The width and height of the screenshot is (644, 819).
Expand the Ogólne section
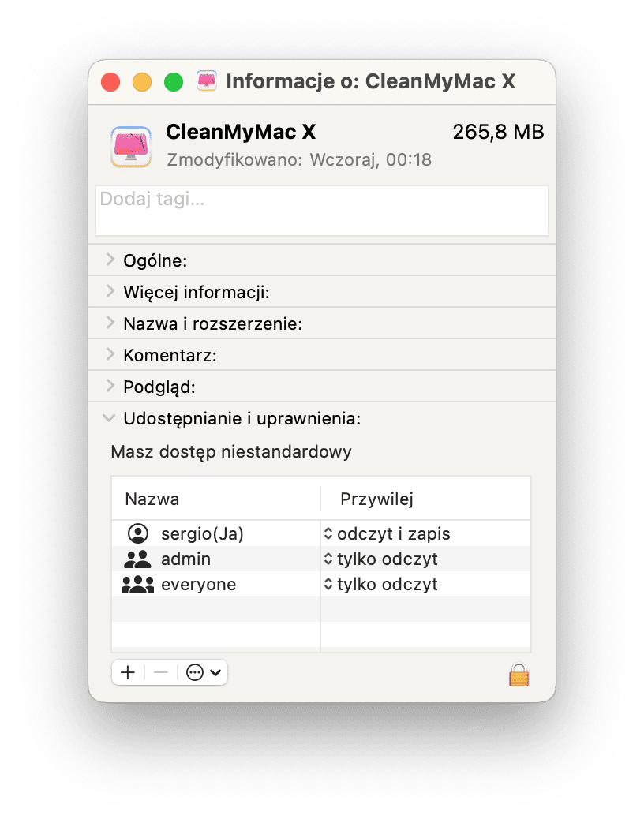[x=110, y=260]
